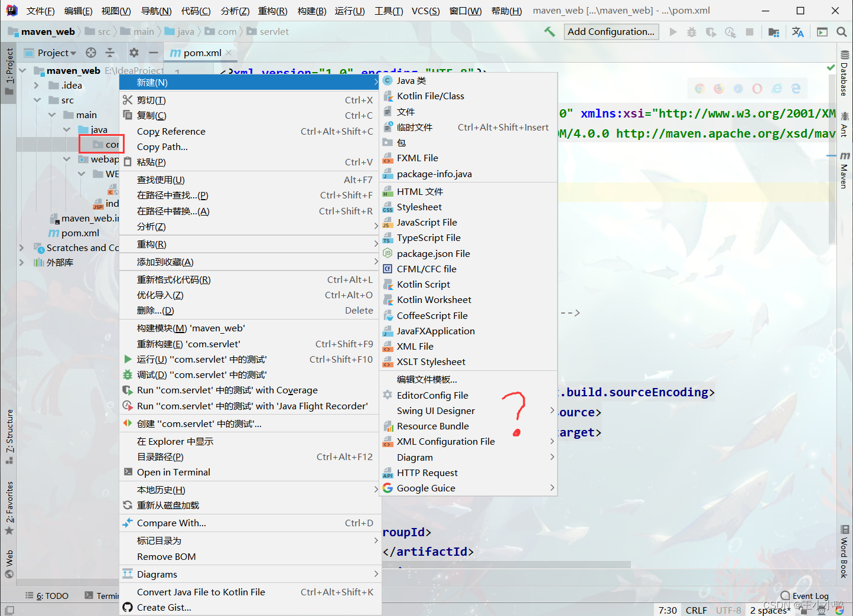Screen dimensions: 853x616
Task: Click the Translate icon in toolbar
Action: [x=797, y=32]
